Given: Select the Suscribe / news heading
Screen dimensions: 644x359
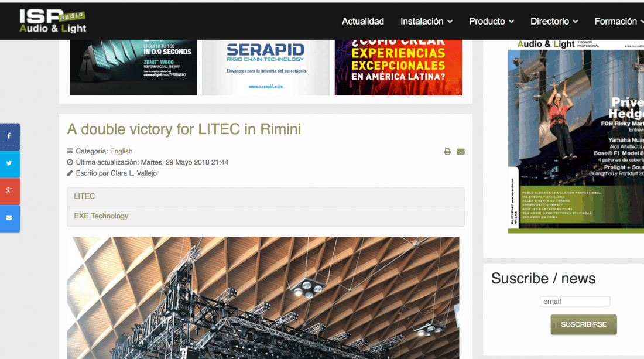Looking at the screenshot, I should point(543,279).
